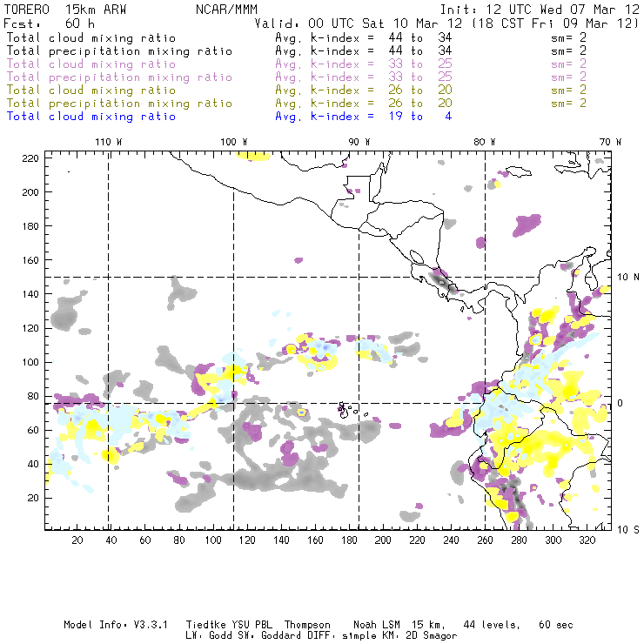Click the purple 'Total precipitation mixing ratio' legend row
The height and width of the screenshot is (644, 644).
pos(296,77)
